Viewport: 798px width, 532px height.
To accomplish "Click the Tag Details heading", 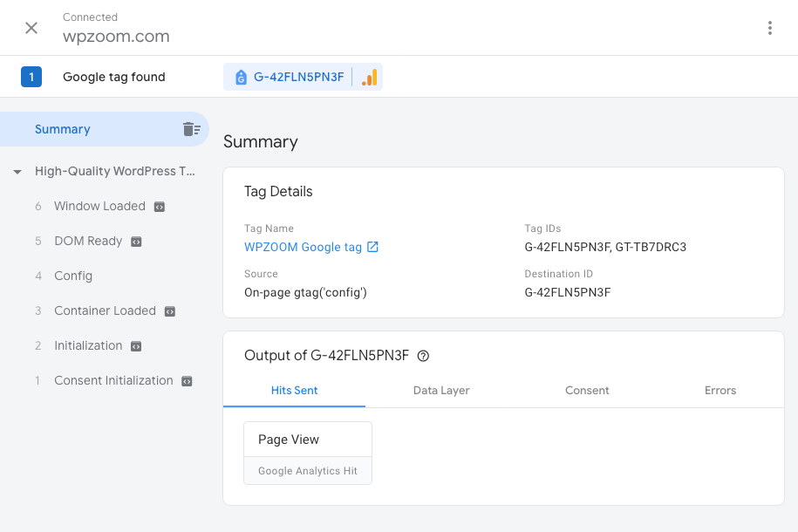I will pyautogui.click(x=278, y=191).
